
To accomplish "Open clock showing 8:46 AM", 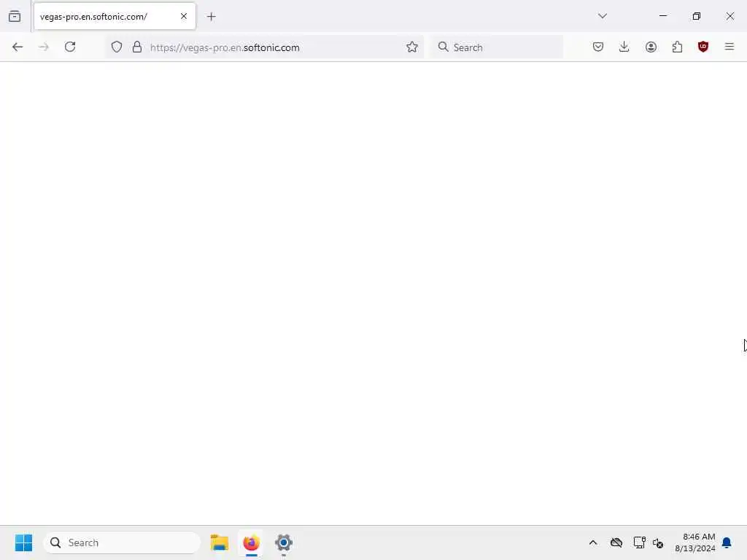I will pyautogui.click(x=695, y=542).
